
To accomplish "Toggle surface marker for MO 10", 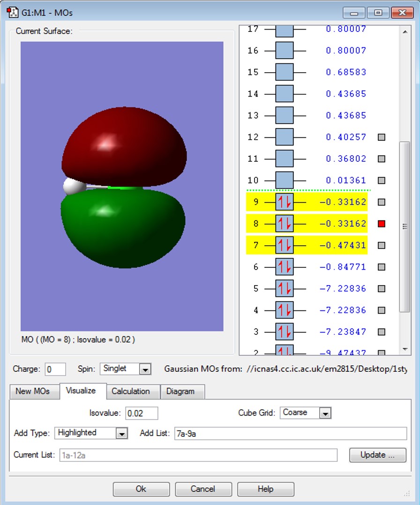I will (382, 181).
